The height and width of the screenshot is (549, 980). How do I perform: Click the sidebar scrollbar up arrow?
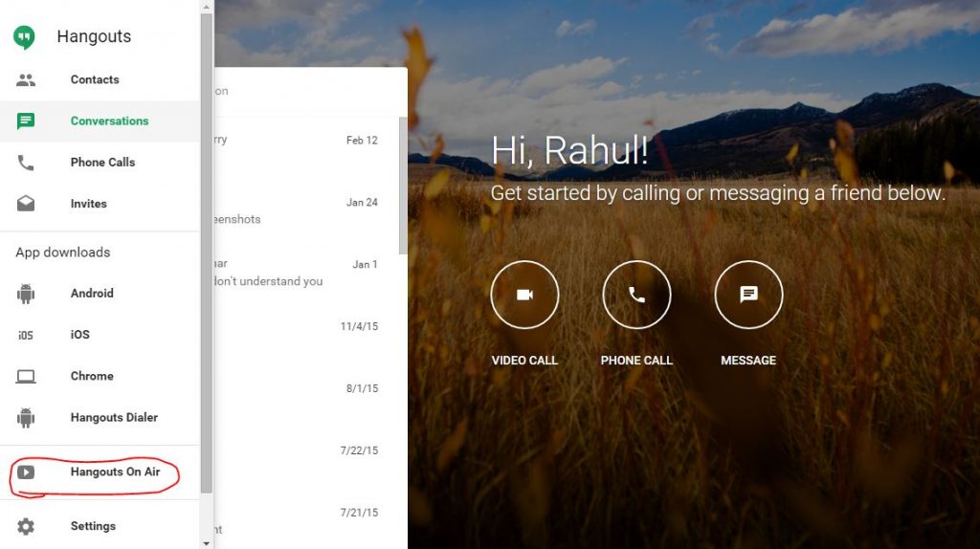(207, 7)
